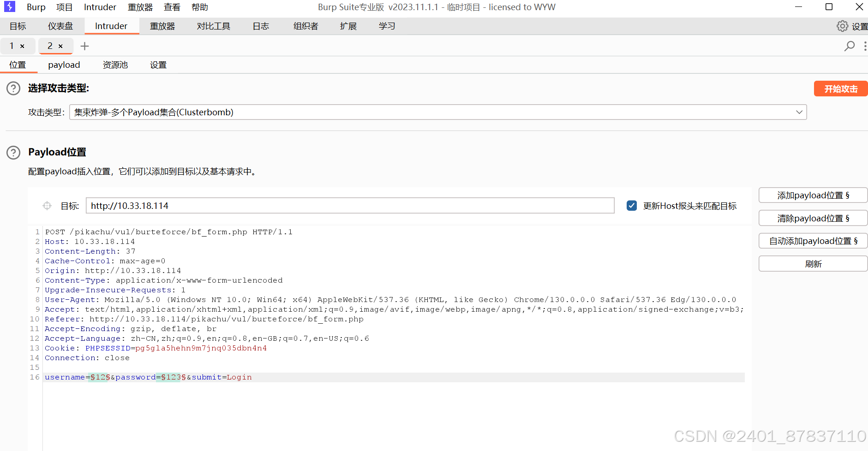Open the 查看 menu

[x=172, y=7]
